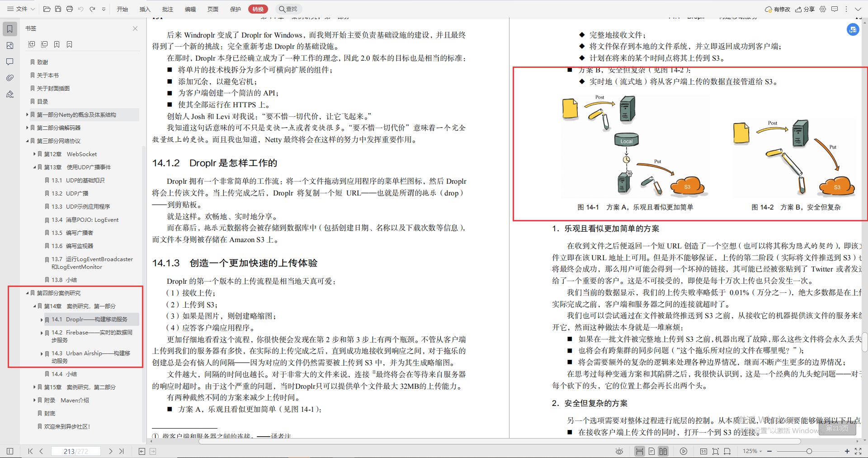Expand 14.2 Firebase bookmark subtree
868x458 pixels.
(x=42, y=333)
